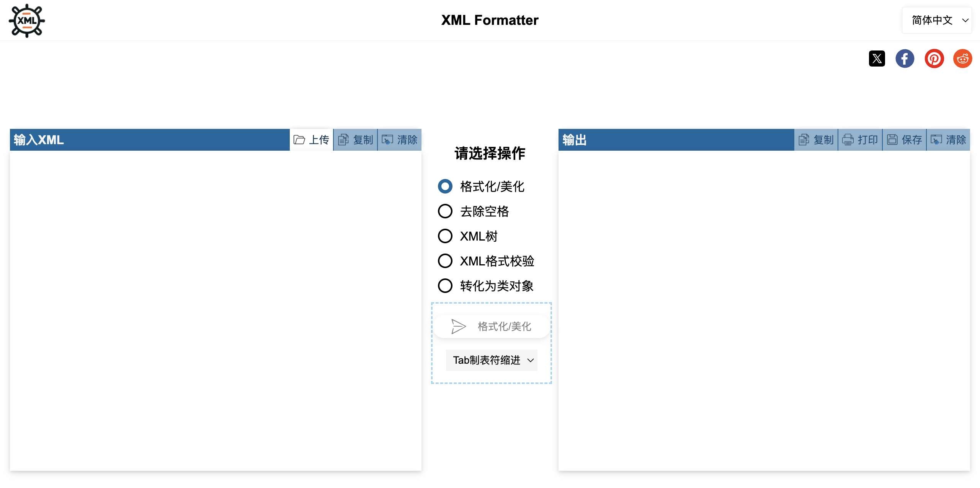Share page on Reddit
Screen dimensions: 980x488
pos(962,59)
